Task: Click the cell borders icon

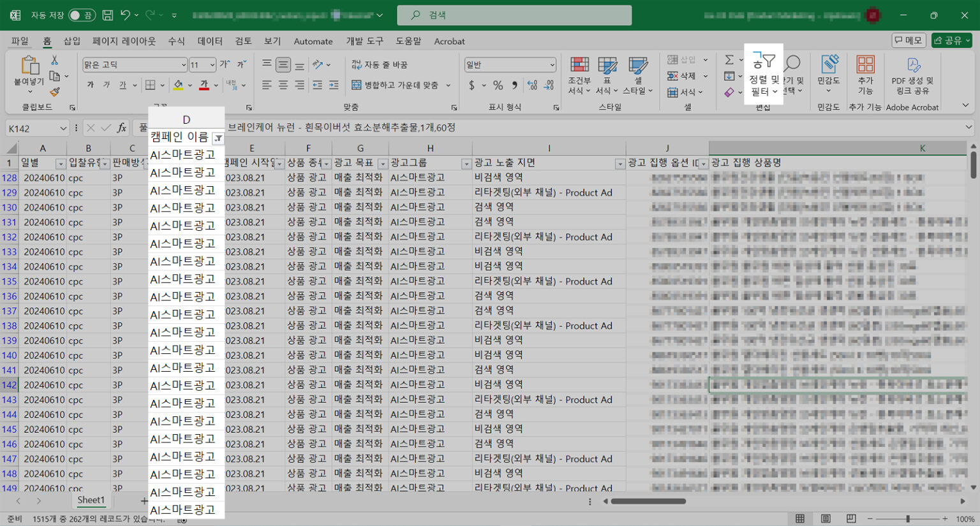Action: pos(150,85)
